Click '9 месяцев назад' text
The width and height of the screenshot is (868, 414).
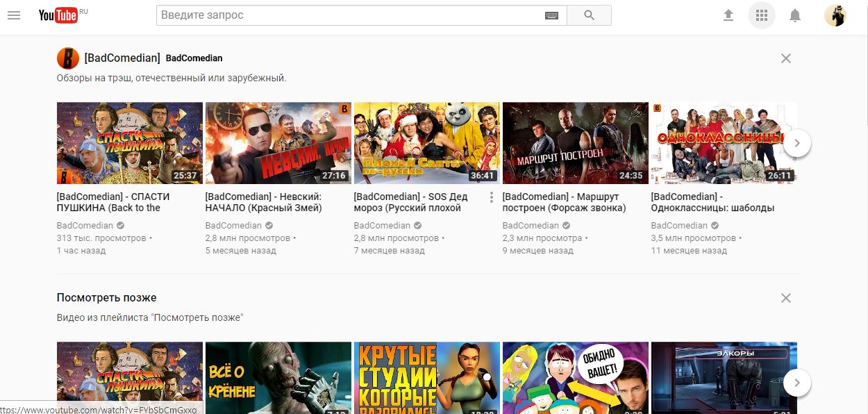pyautogui.click(x=538, y=250)
